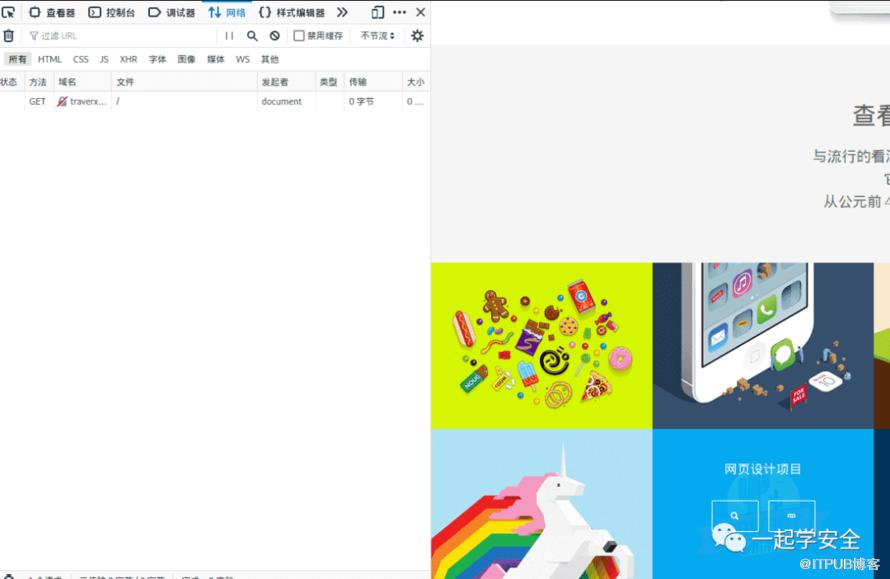Clear network log with trash icon
Screen dimensions: 890x579
pyautogui.click(x=9, y=36)
